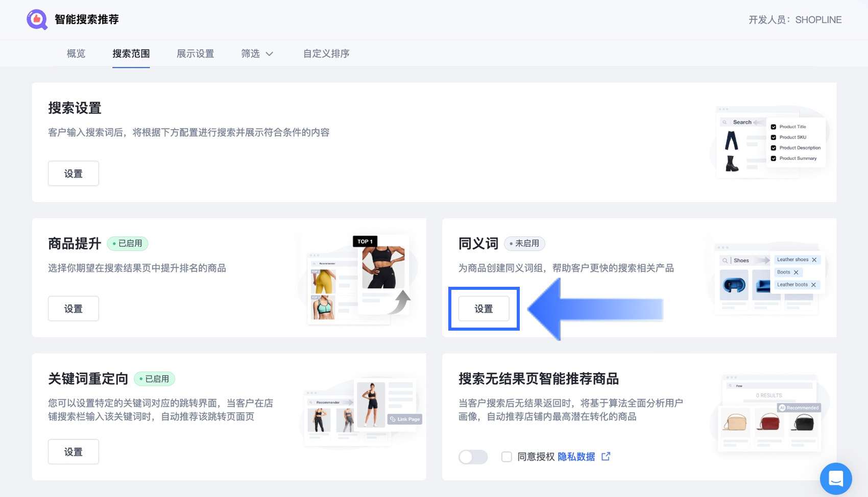The image size is (868, 497).
Task: Click 设置 button under 搜索设置
Action: click(74, 173)
